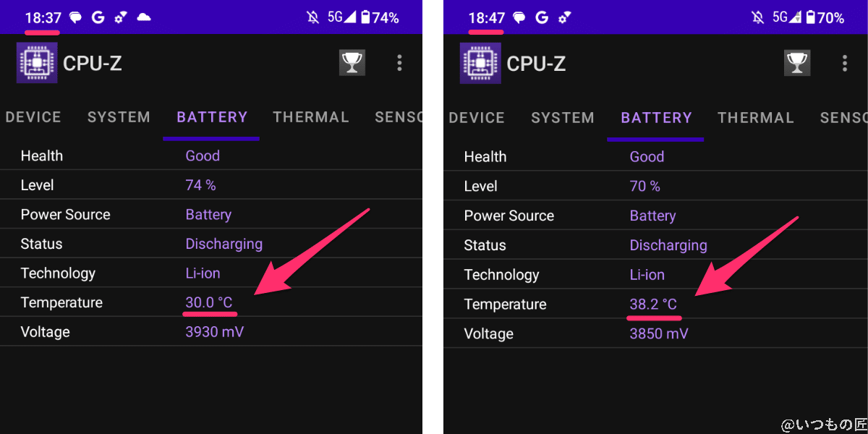Select the BATTERY tab in the 18:47 screen
Screen dimensions: 868x434
(x=656, y=118)
